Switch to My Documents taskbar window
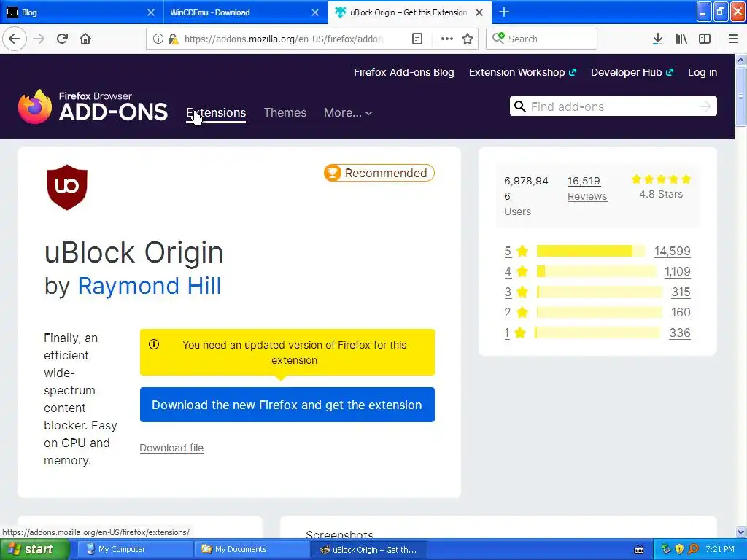747x560 pixels. click(252, 550)
